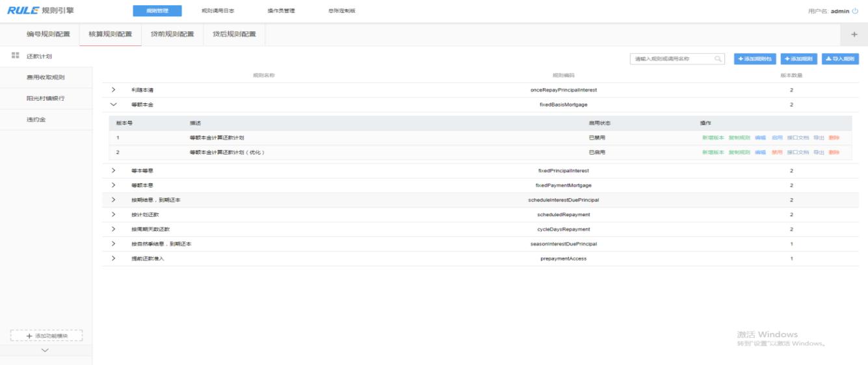
Task: Expand the 等本等息 rule row
Action: pyautogui.click(x=114, y=170)
